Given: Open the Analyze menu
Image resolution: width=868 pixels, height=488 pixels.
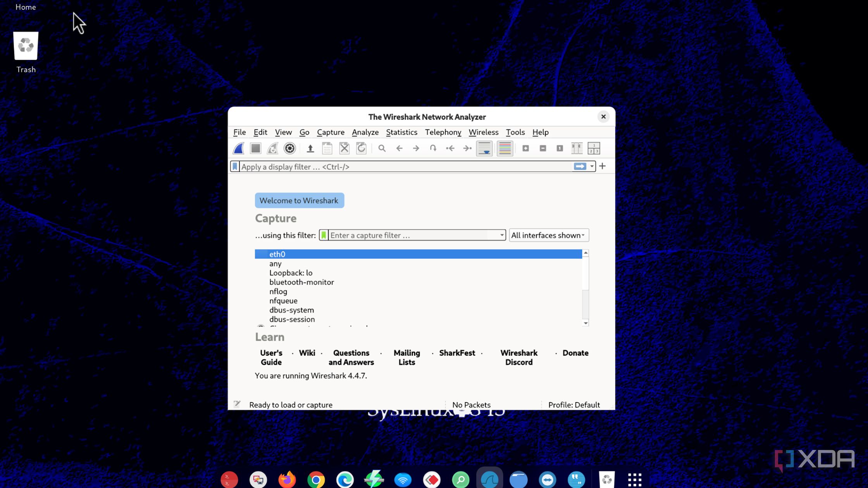Looking at the screenshot, I should point(365,132).
